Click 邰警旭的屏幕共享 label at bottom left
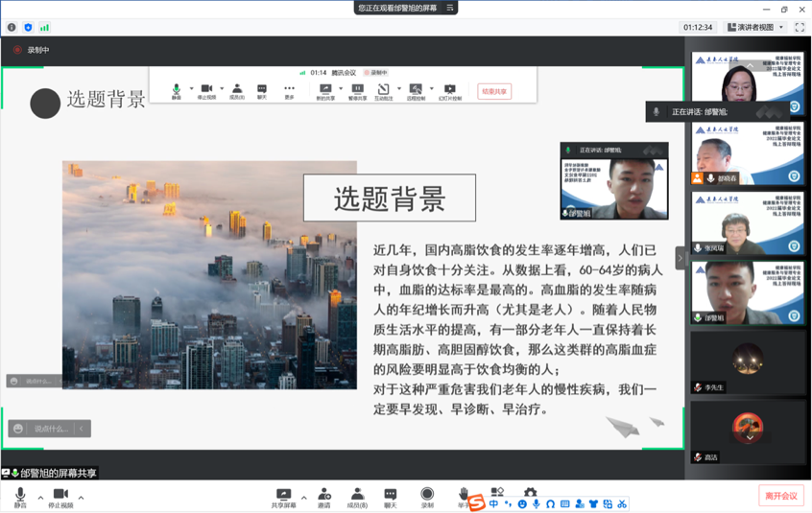Image resolution: width=812 pixels, height=513 pixels. [x=49, y=473]
